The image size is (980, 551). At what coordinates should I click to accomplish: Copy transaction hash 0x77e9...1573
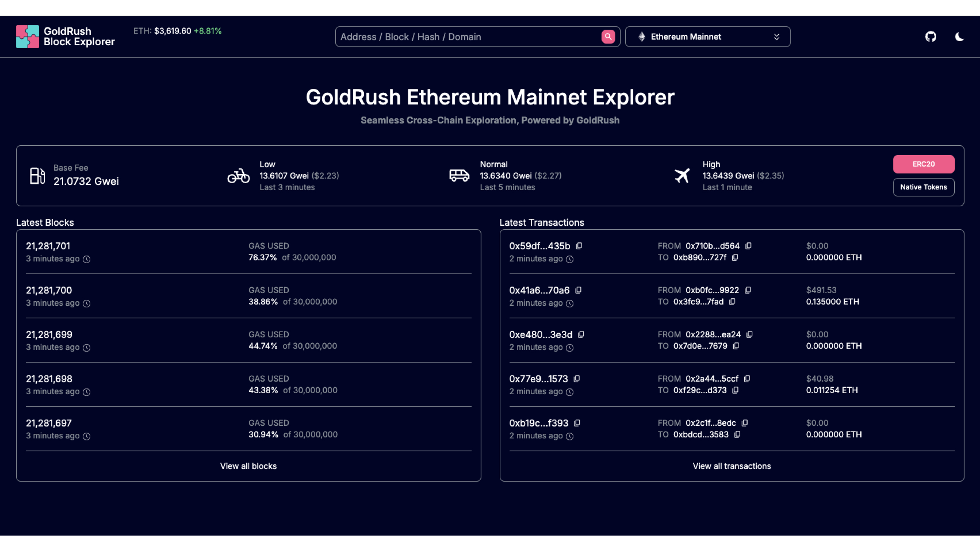tap(577, 378)
